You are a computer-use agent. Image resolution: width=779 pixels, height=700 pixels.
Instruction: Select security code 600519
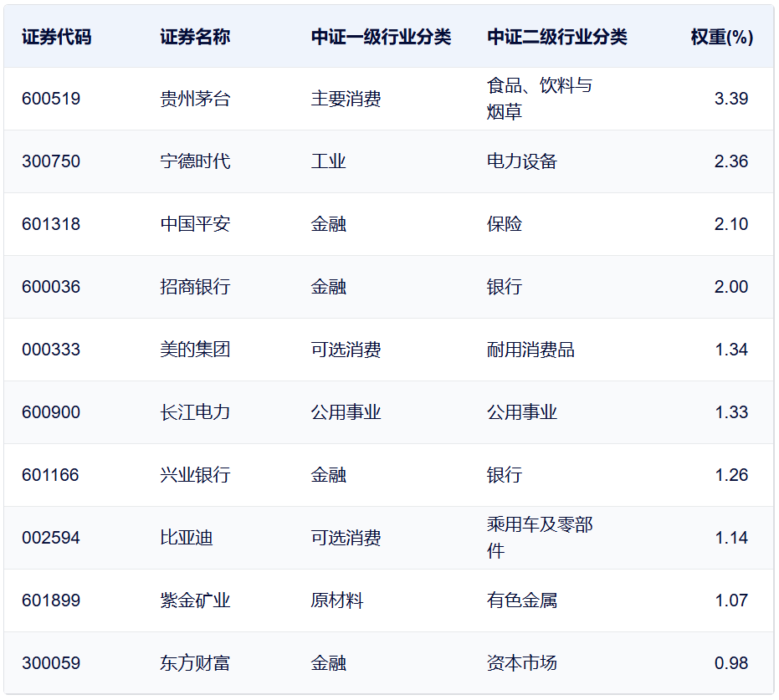pos(51,99)
